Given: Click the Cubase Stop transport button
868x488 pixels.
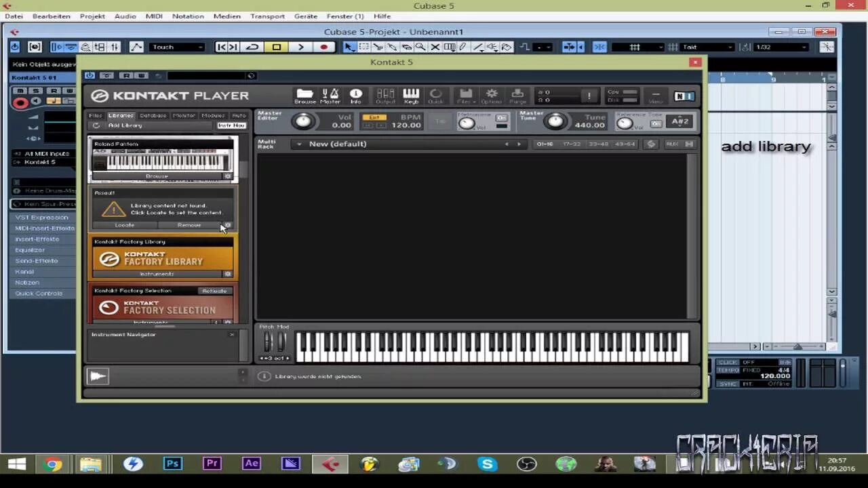Looking at the screenshot, I should (276, 47).
